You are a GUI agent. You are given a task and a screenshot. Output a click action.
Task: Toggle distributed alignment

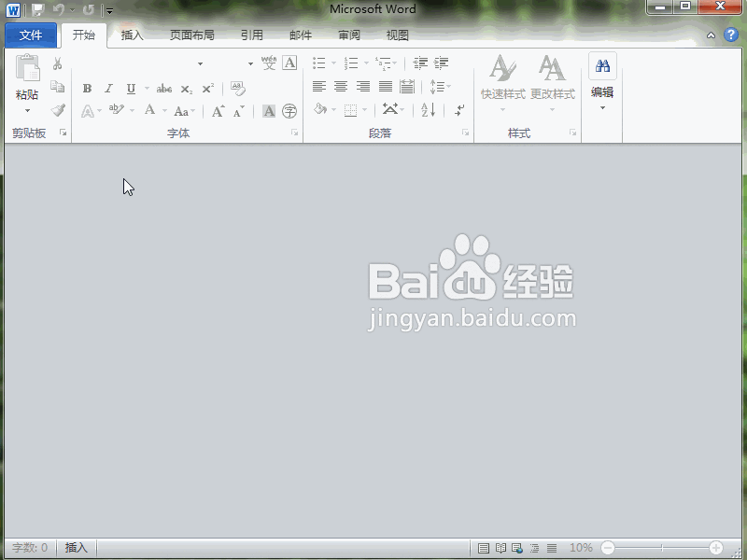pos(407,86)
